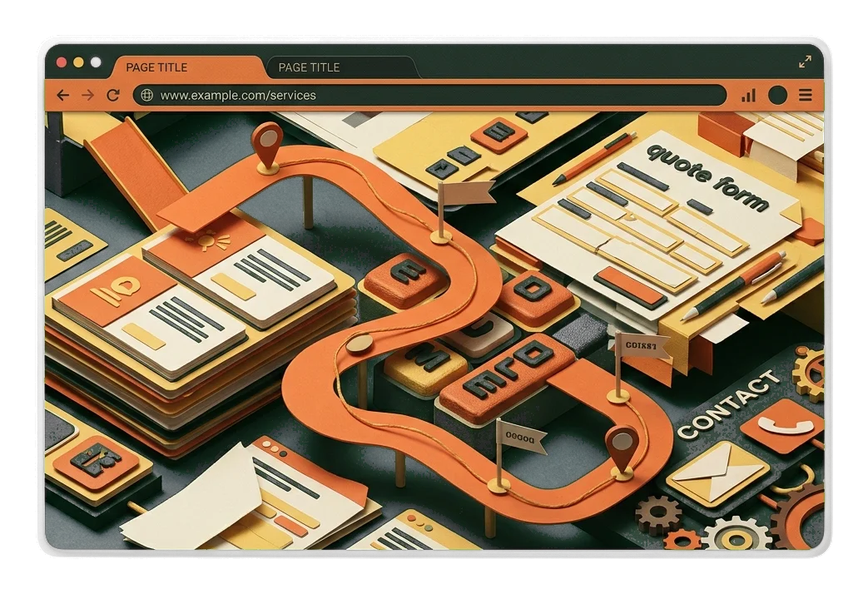Click the yellow envelope mail icon

click(717, 474)
